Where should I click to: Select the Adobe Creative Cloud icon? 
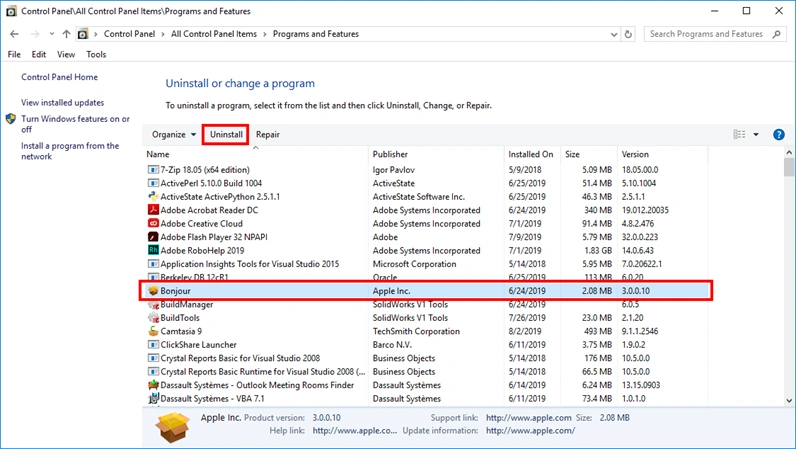pyautogui.click(x=153, y=223)
